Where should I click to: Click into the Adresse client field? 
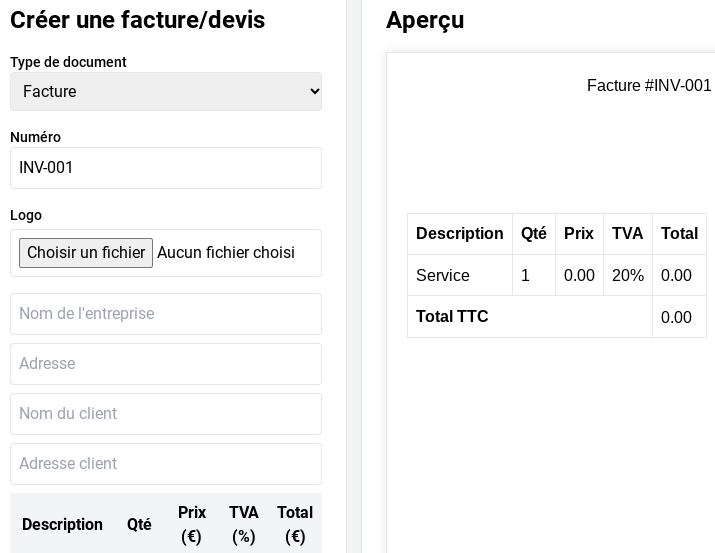[x=165, y=464]
